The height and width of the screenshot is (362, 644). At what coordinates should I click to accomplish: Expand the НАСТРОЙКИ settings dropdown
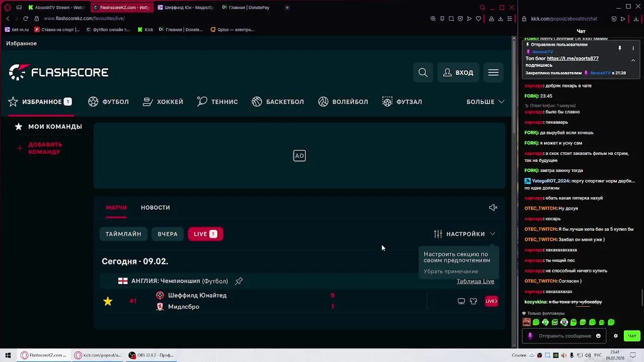tap(464, 234)
